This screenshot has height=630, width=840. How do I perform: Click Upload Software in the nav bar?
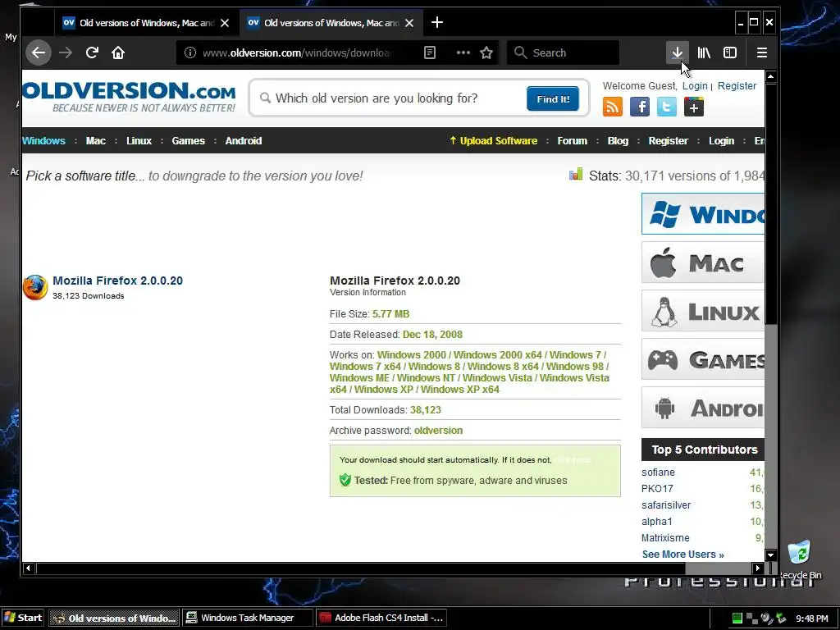[493, 141]
